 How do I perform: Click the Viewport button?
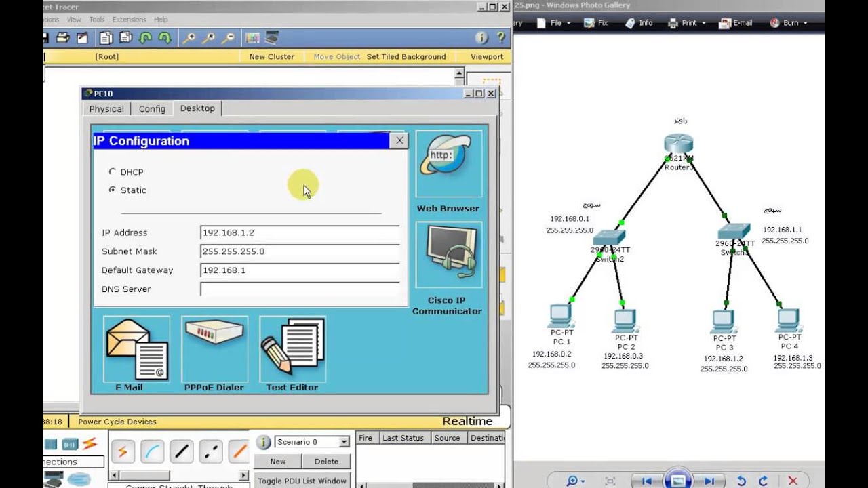click(487, 56)
